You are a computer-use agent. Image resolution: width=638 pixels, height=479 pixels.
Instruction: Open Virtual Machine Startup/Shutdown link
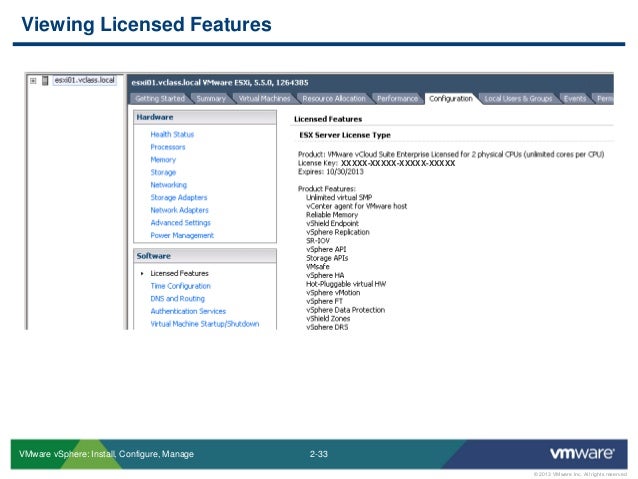point(205,324)
